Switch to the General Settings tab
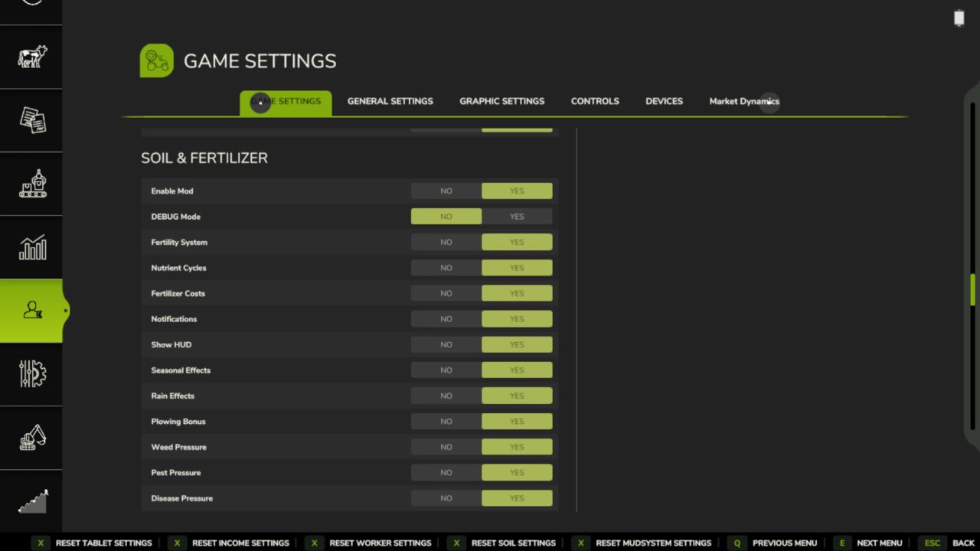 (x=390, y=101)
